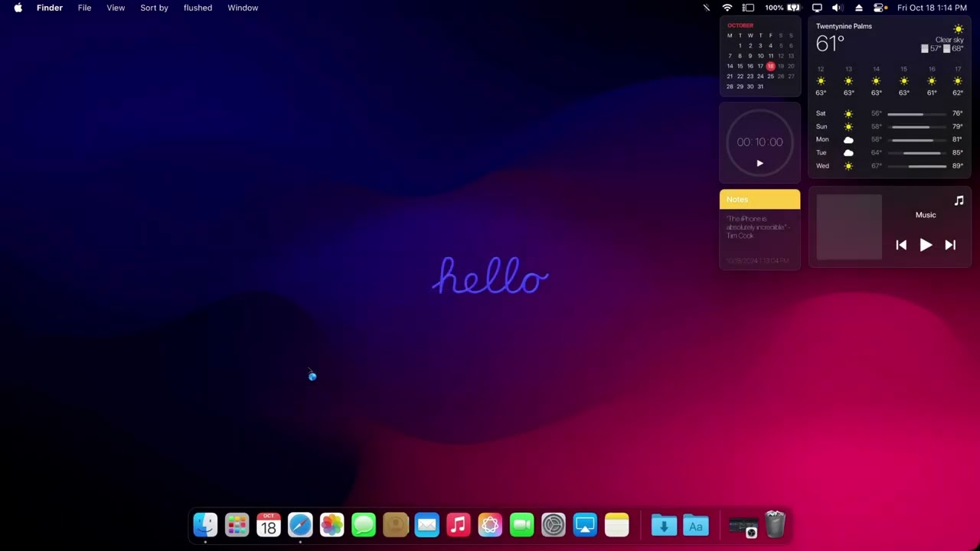This screenshot has width=980, height=551.
Task: Launch Mail from the Dock
Action: click(426, 525)
